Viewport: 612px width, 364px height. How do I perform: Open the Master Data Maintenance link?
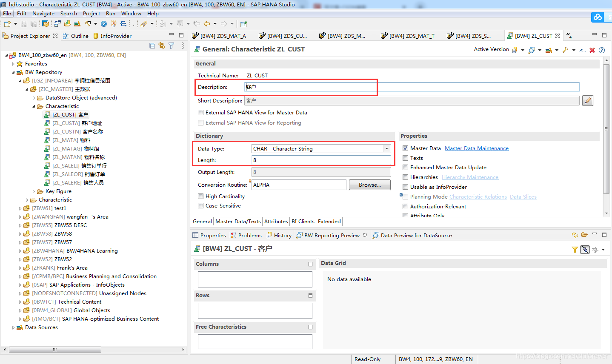(x=477, y=148)
